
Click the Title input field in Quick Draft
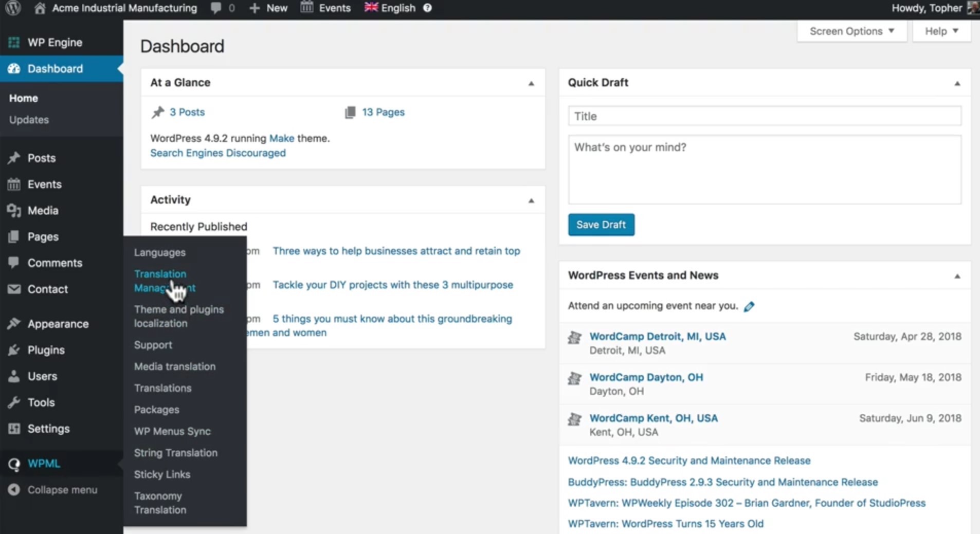pos(764,116)
